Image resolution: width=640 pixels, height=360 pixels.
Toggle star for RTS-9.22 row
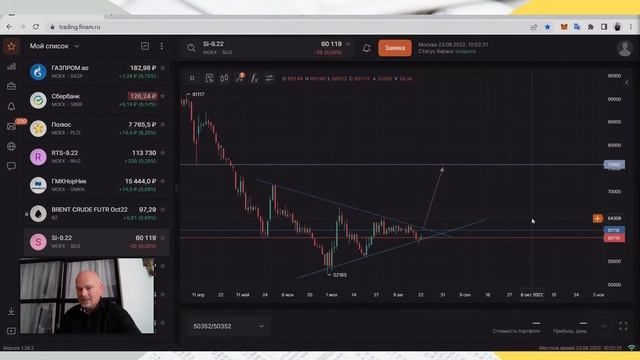(x=163, y=153)
